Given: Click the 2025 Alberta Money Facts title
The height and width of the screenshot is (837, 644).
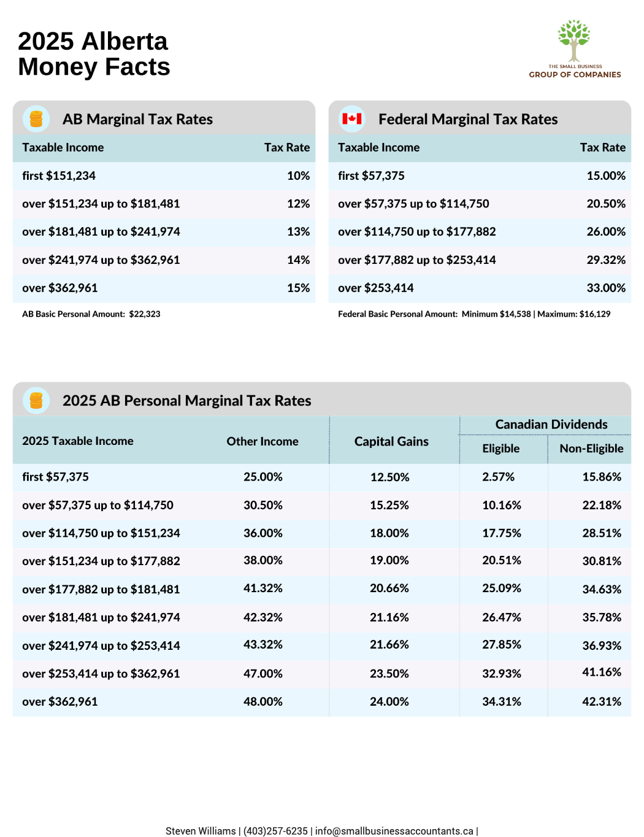Looking at the screenshot, I should point(94,54).
